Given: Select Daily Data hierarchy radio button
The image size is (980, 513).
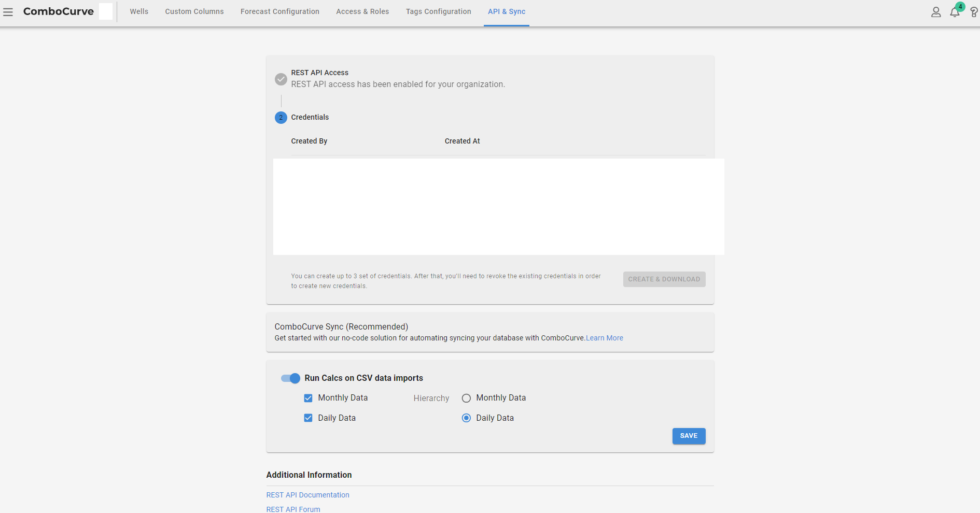Looking at the screenshot, I should click(x=466, y=418).
